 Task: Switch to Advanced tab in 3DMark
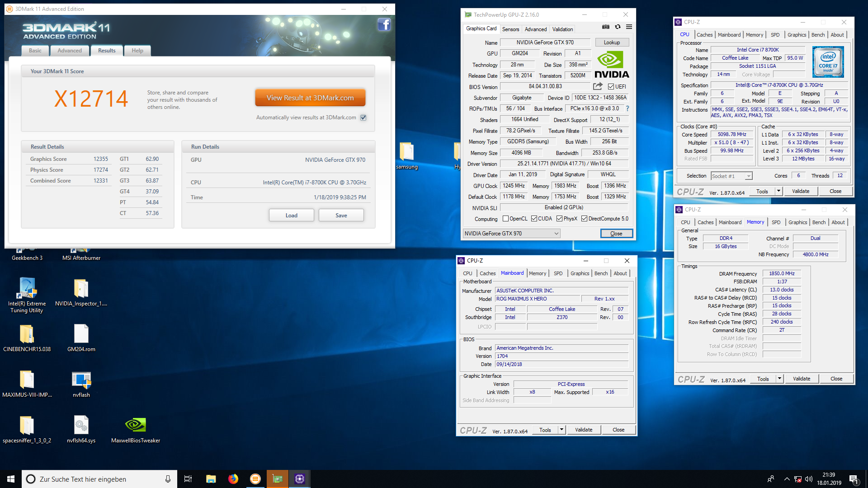70,51
